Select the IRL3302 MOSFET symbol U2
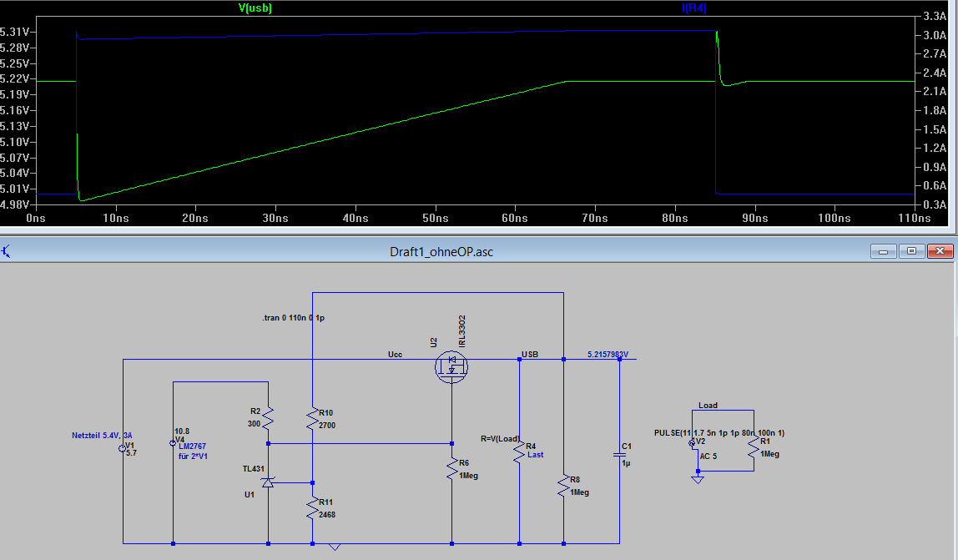The image size is (958, 560). click(x=451, y=367)
